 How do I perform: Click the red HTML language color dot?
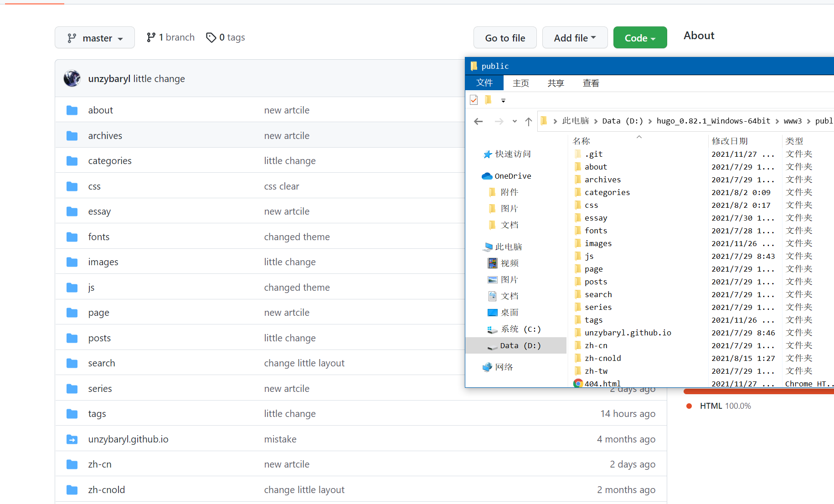(x=689, y=406)
